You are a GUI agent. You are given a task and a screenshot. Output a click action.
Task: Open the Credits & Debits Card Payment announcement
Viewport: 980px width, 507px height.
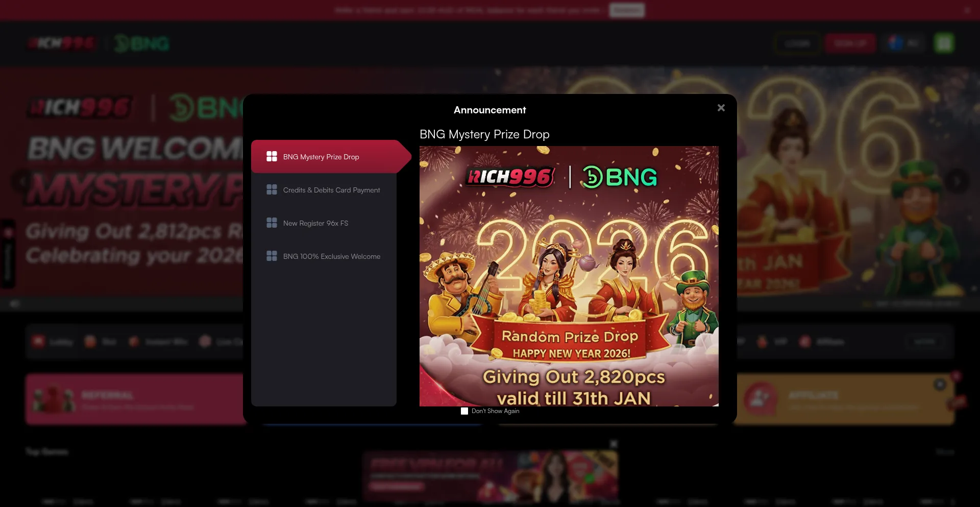coord(331,190)
